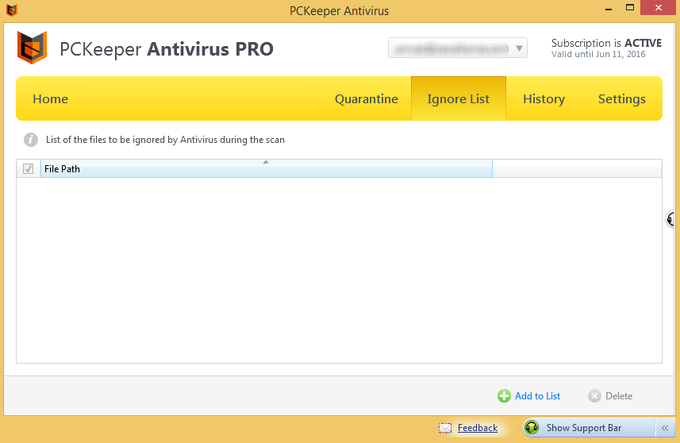This screenshot has width=680, height=443.
Task: Open the History tab
Action: click(544, 99)
